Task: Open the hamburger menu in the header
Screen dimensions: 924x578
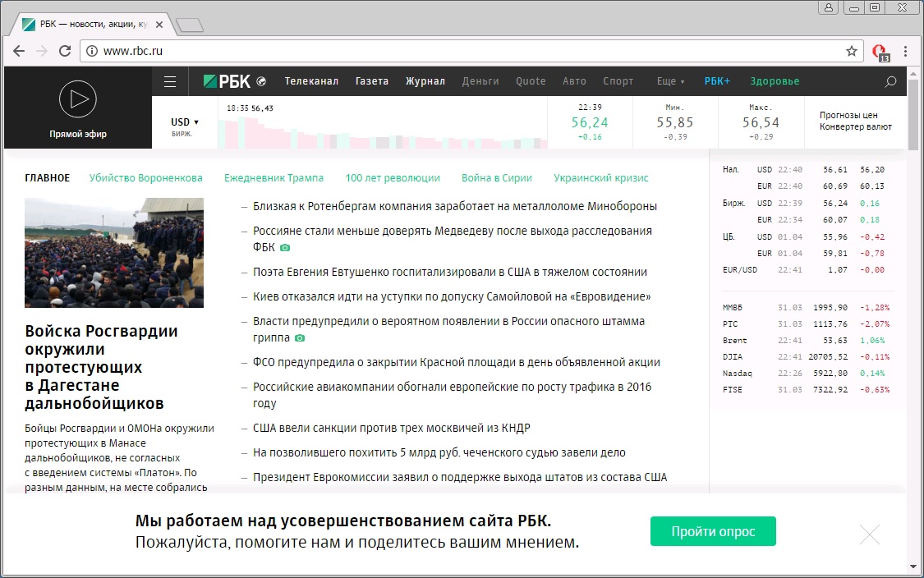Action: click(170, 81)
